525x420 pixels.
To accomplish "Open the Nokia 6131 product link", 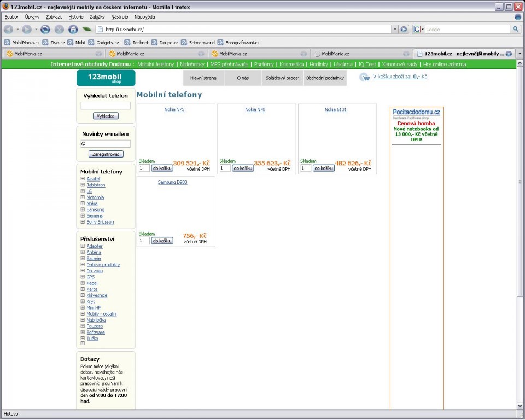I will click(x=336, y=109).
